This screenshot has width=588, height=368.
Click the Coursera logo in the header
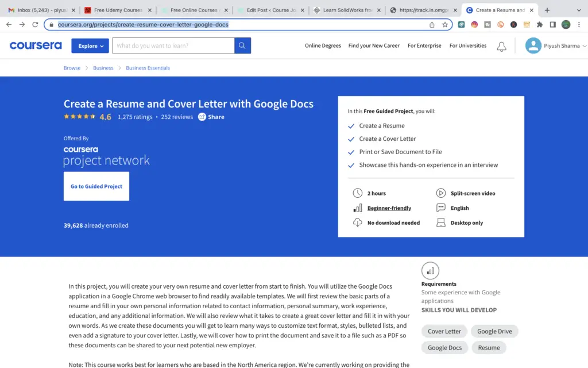[36, 45]
